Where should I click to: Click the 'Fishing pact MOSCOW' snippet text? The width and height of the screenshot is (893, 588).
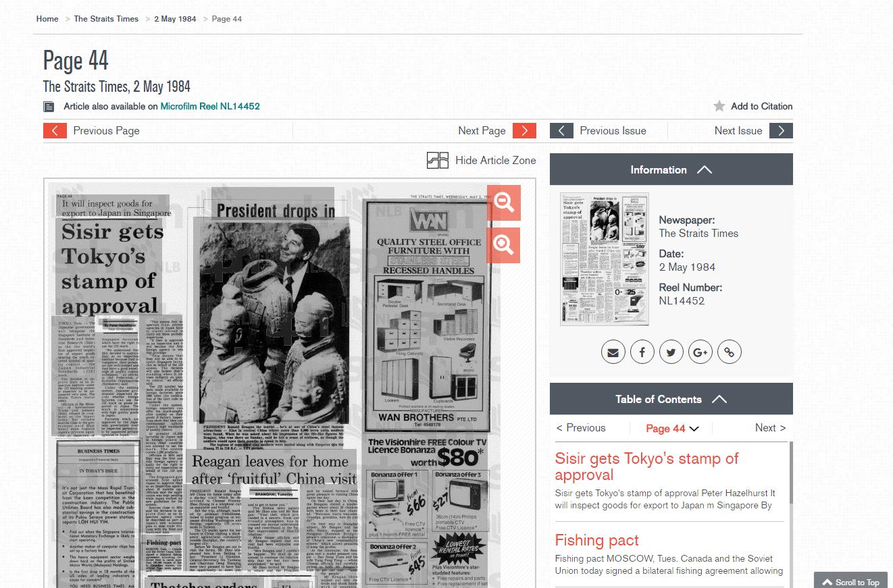(669, 564)
